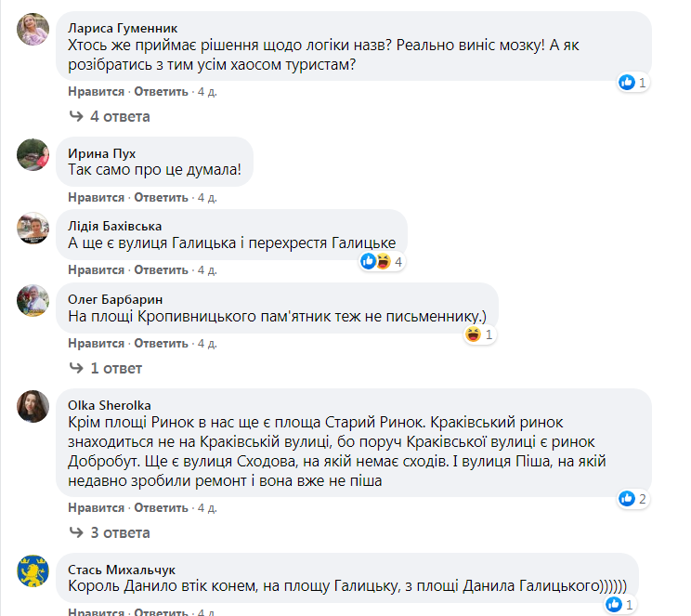
Task: Open Олег Барбарин's avatar
Action: (33, 300)
